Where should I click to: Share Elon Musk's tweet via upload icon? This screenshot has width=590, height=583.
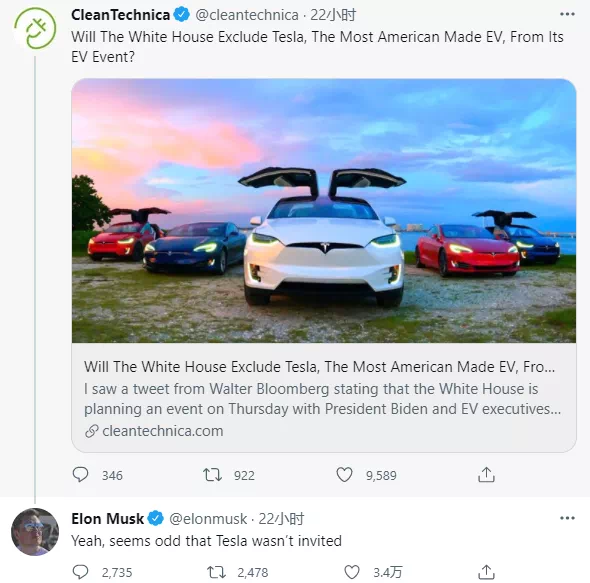[x=486, y=572]
